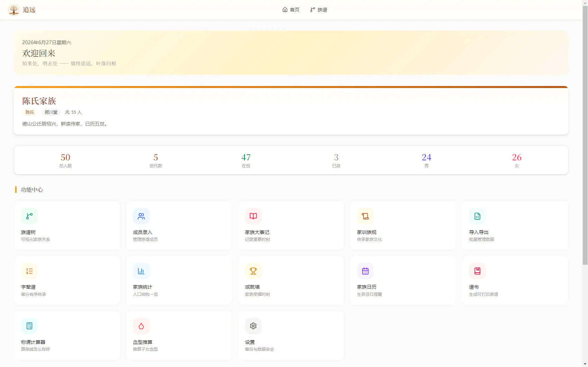
Task: Open the 导入导出 card title
Action: pyautogui.click(x=479, y=232)
